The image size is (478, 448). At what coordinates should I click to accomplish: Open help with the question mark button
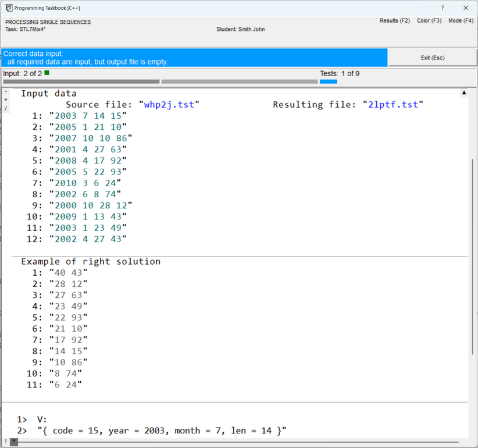pos(442,8)
